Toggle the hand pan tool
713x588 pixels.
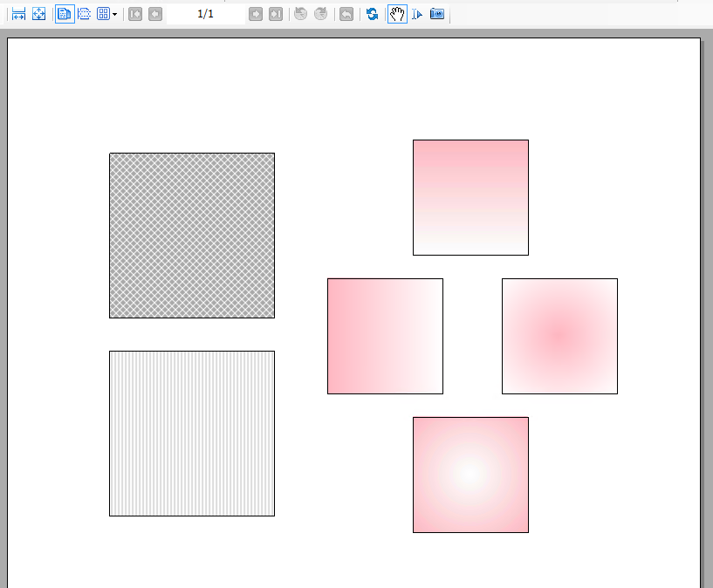point(397,14)
